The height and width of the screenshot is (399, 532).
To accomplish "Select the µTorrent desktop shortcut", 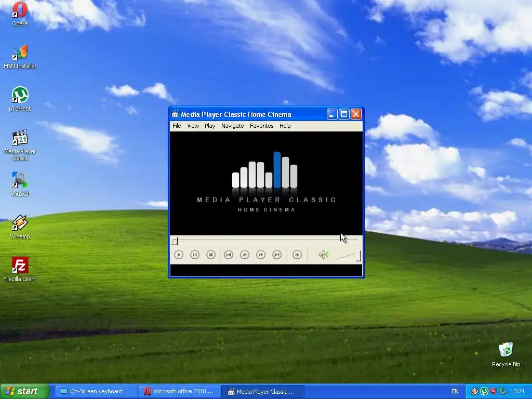I will point(20,99).
